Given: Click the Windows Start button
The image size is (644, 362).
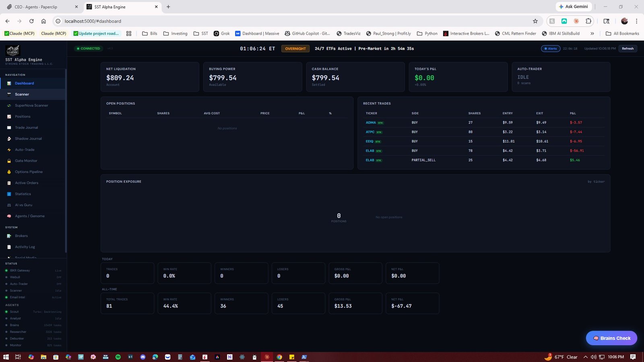Looking at the screenshot, I should coord(6,357).
